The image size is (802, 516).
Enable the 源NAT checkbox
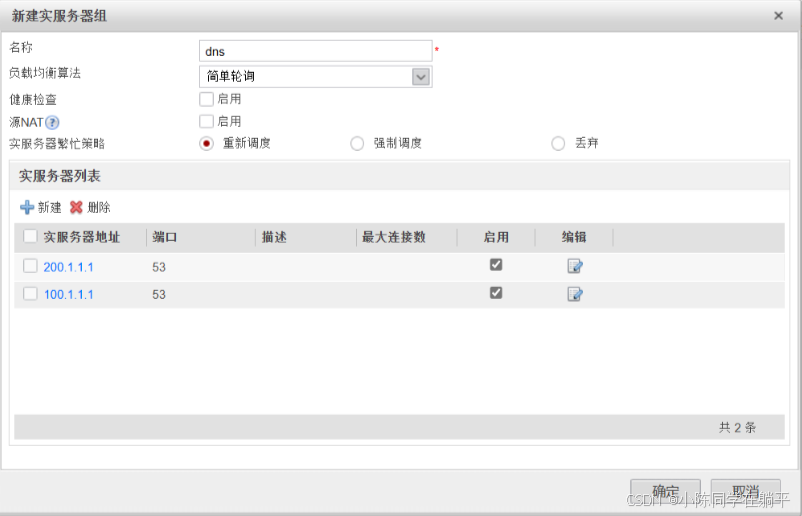206,121
